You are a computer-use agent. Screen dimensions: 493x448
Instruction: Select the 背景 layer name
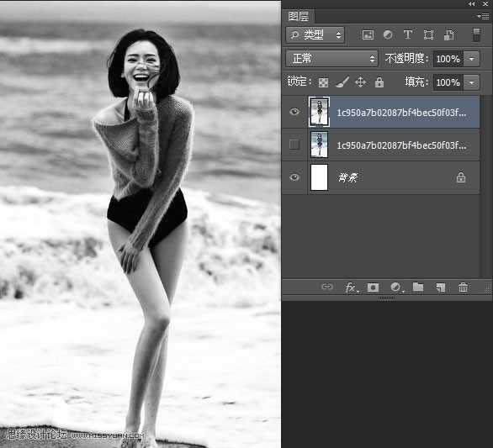(348, 177)
